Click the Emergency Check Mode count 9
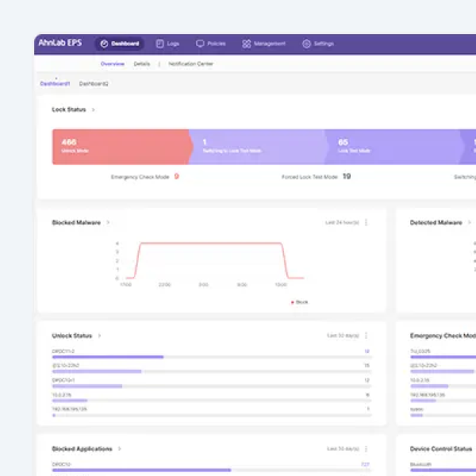 [176, 177]
